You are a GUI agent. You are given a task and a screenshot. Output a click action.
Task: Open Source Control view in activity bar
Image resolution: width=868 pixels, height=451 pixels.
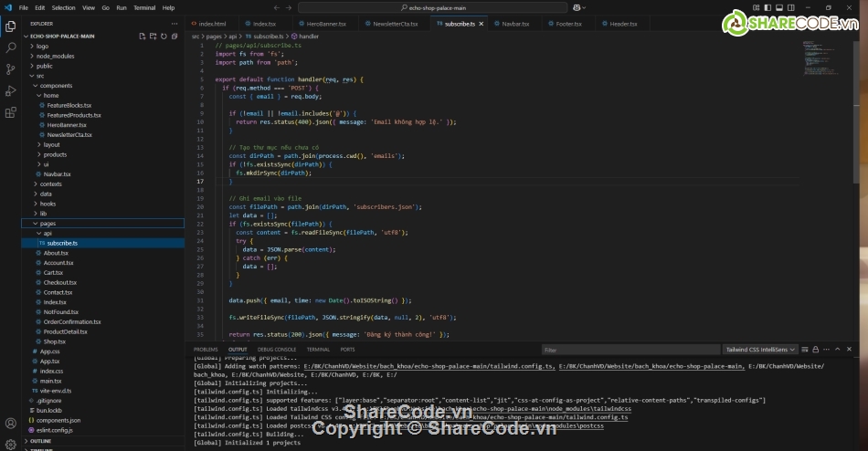pos(11,69)
